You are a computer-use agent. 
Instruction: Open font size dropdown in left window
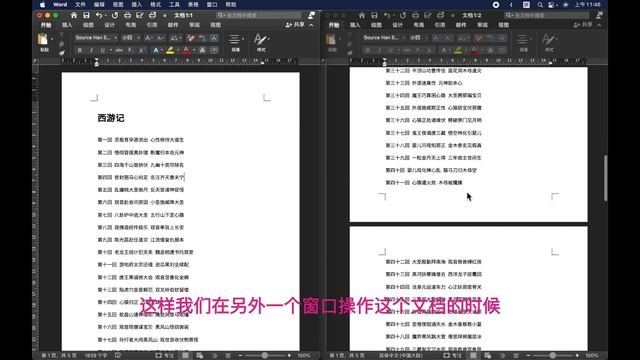139,38
